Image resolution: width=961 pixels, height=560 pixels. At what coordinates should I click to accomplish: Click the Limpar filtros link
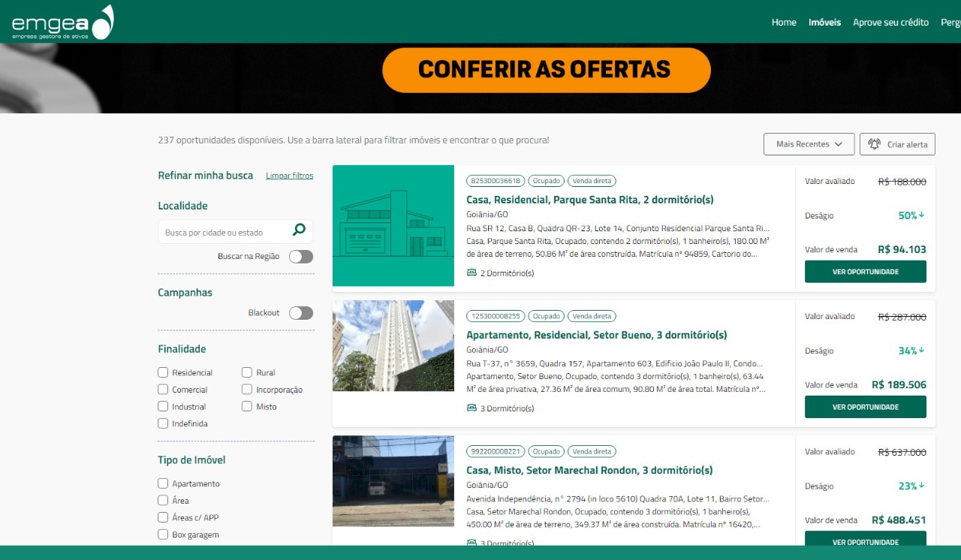[x=289, y=176]
